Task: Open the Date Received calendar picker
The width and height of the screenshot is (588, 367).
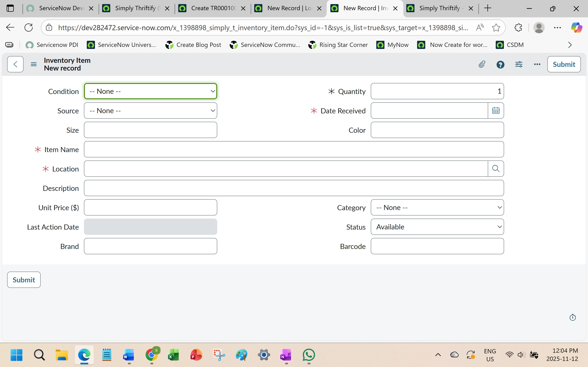Action: [x=496, y=111]
